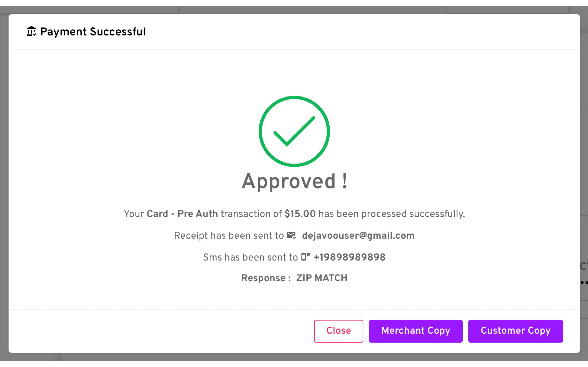Click the ZIP MATCH response value

(322, 278)
